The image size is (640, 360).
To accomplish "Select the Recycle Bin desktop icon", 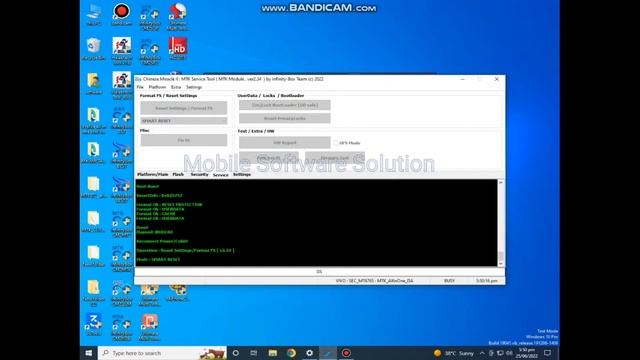I will 93,49.
